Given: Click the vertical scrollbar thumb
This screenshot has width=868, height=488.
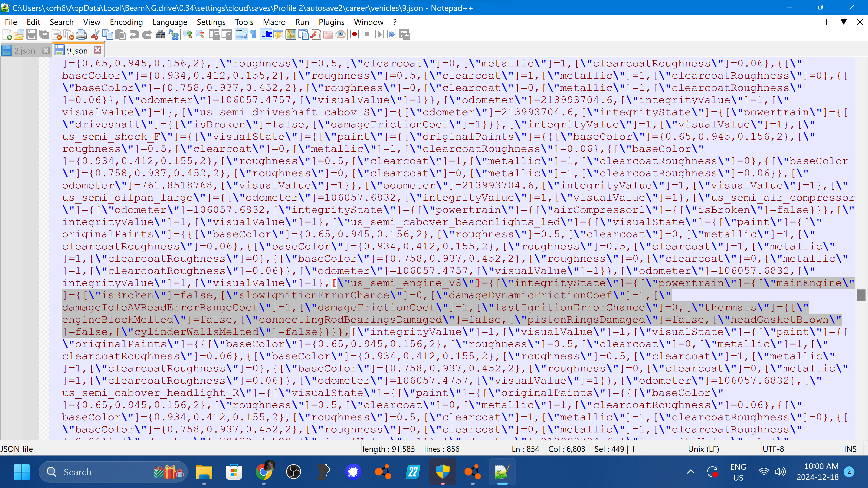Looking at the screenshot, I should [861, 295].
